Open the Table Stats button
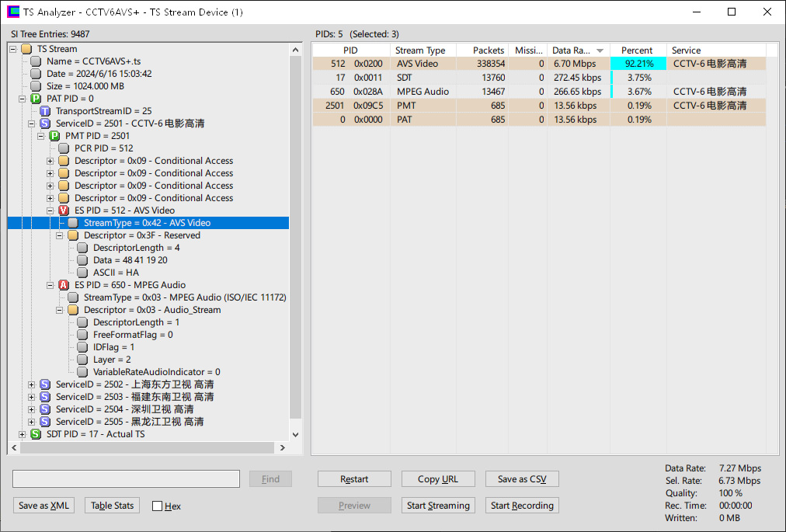The image size is (786, 532). (113, 506)
